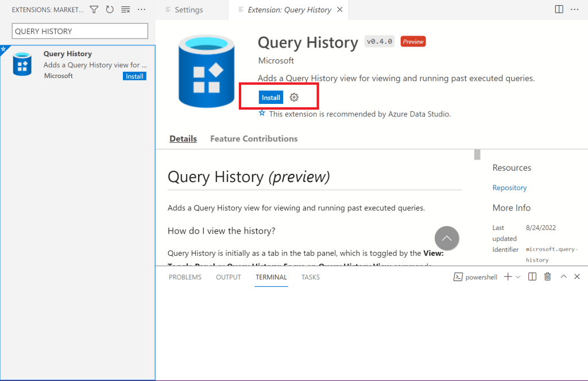
Task: Split the editor to the right
Action: (559, 9)
